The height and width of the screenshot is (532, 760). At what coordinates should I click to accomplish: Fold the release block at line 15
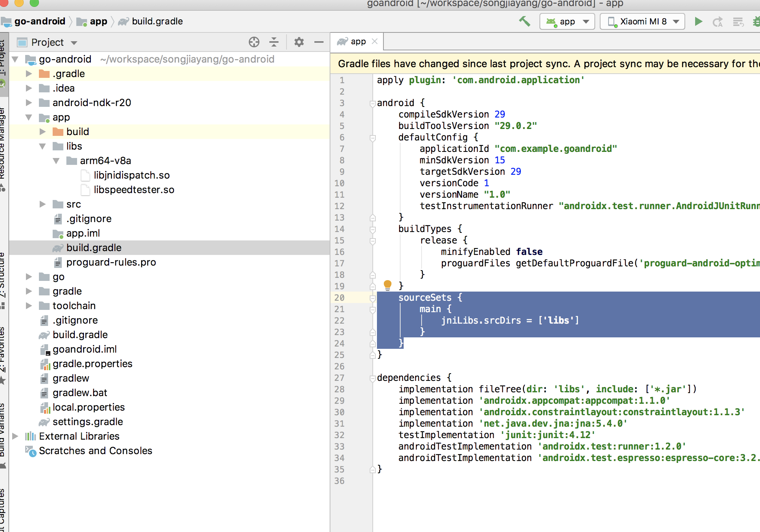pos(372,241)
